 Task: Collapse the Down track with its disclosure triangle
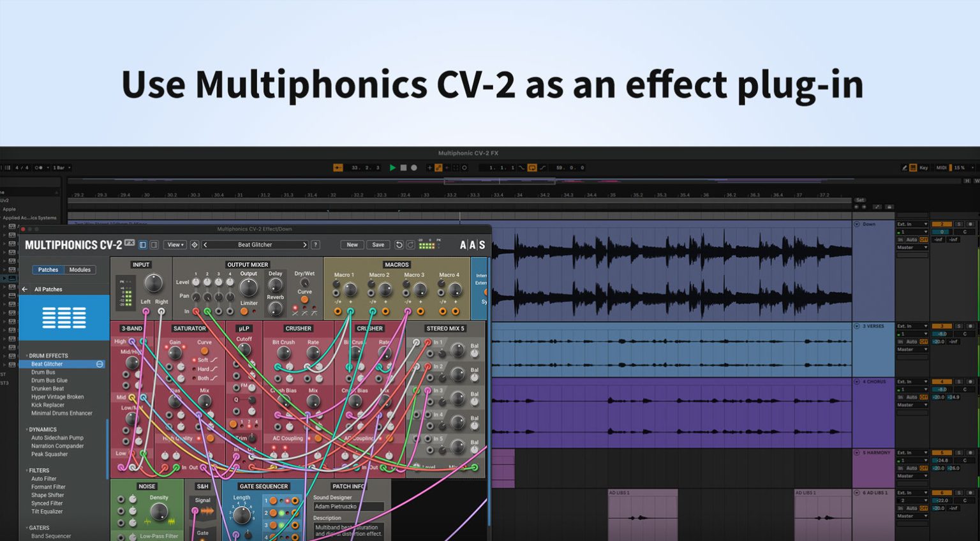[x=857, y=224]
